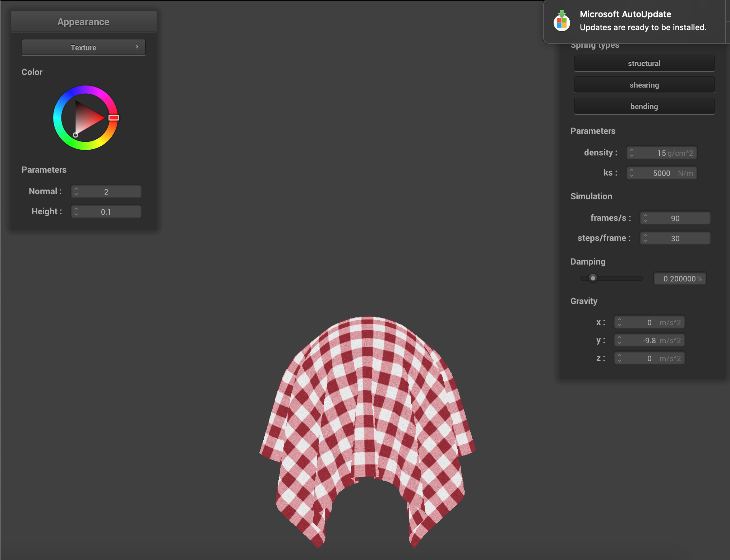Toggle the structural spring type
730x560 pixels.
tap(644, 63)
